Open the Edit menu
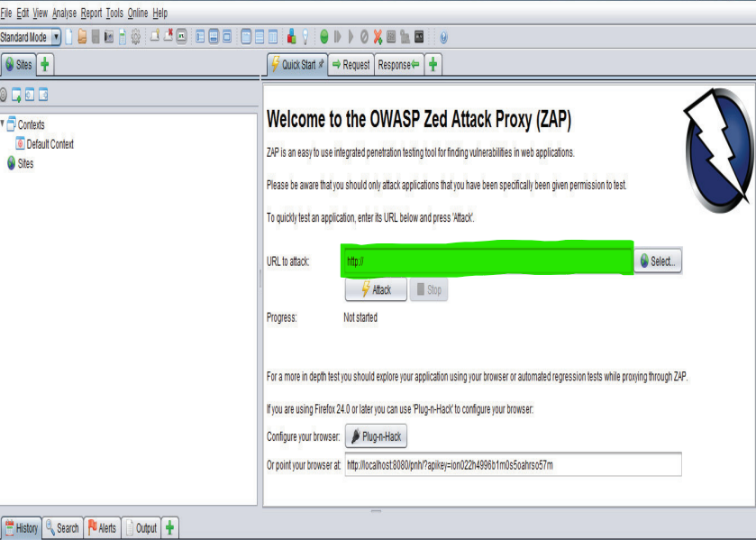Viewport: 756px width, 540px height. point(23,13)
